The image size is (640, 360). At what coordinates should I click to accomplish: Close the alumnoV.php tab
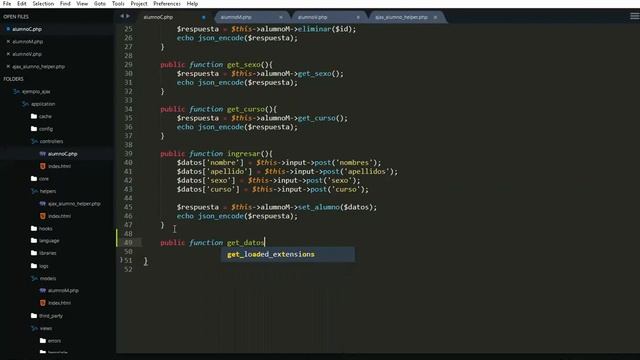tap(358, 17)
